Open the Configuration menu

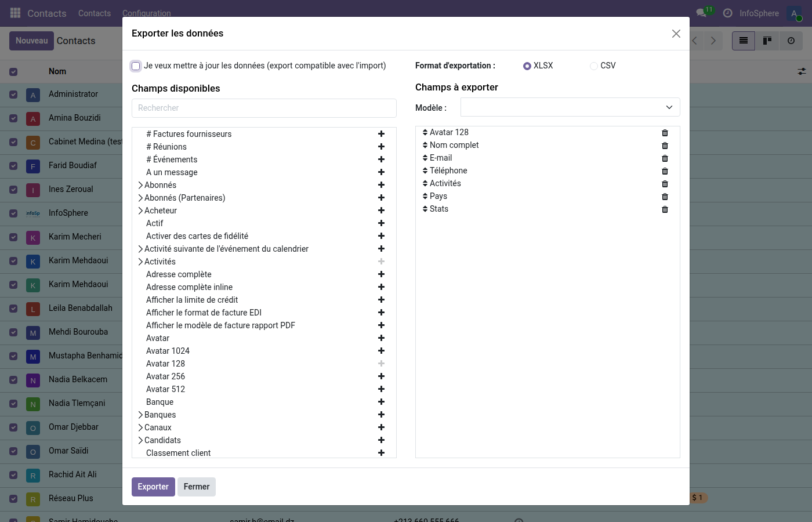pyautogui.click(x=146, y=13)
